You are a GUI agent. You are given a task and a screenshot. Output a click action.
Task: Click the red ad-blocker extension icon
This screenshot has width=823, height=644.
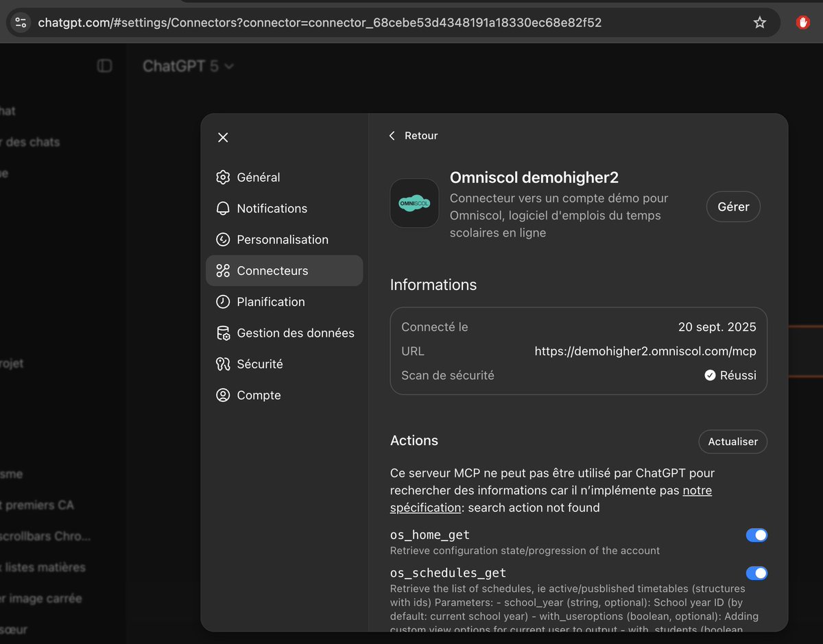[802, 23]
